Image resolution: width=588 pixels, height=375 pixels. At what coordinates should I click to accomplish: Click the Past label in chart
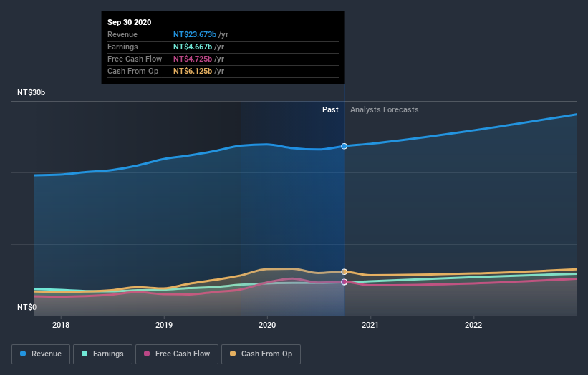tap(330, 109)
